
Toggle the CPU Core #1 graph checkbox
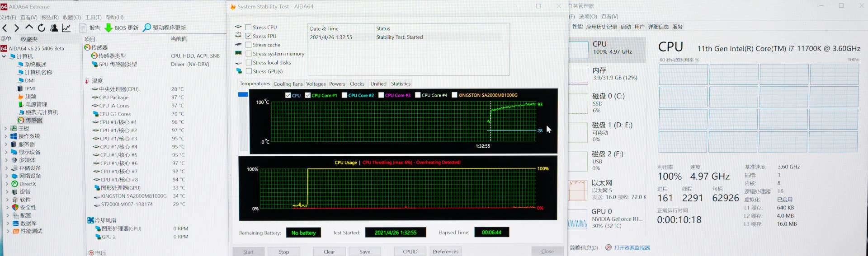coord(308,95)
